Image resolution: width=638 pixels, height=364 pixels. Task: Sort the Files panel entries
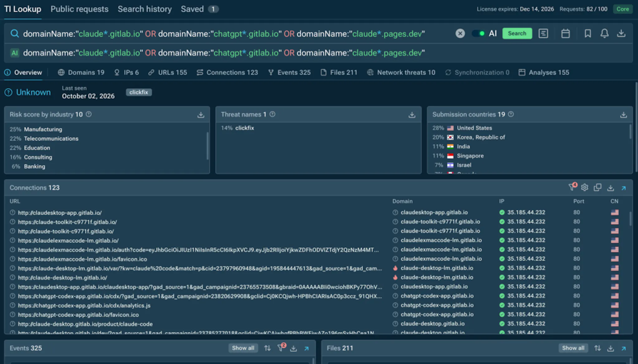(598, 348)
